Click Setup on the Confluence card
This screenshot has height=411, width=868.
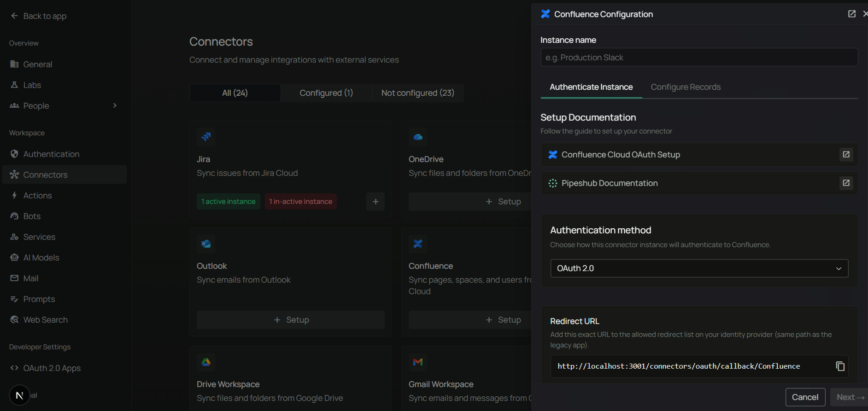(470, 319)
